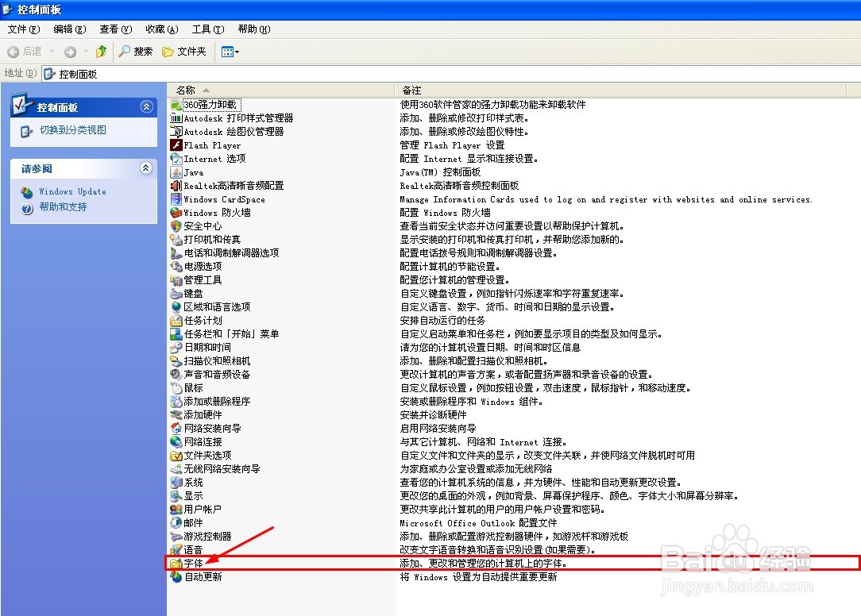Open 扫描仪和照相机 icon

(x=176, y=360)
